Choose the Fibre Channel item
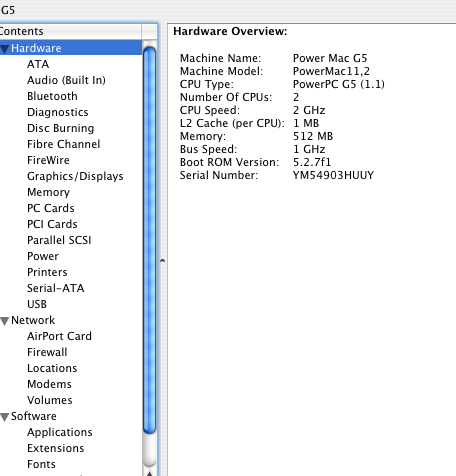 click(64, 144)
